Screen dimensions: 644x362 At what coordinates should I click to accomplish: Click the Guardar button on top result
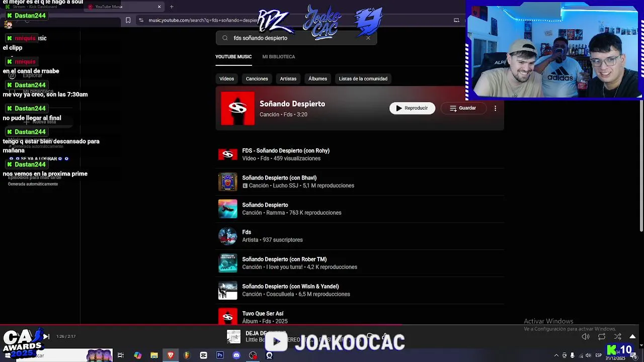pyautogui.click(x=462, y=108)
